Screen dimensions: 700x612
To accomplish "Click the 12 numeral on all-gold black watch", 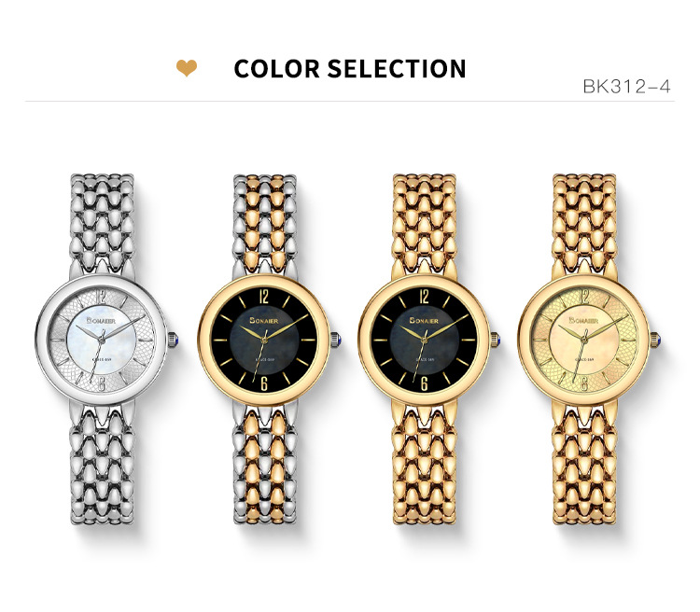I will [x=424, y=297].
